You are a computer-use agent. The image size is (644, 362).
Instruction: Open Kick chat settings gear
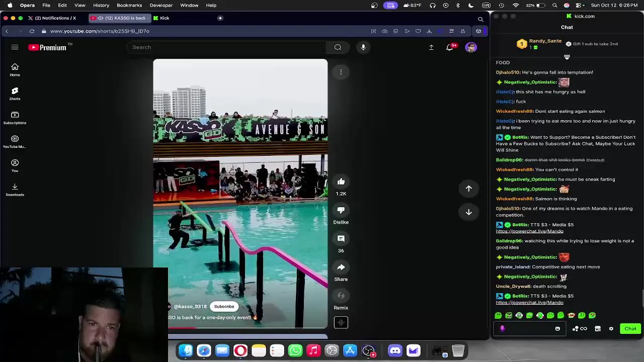(x=611, y=329)
